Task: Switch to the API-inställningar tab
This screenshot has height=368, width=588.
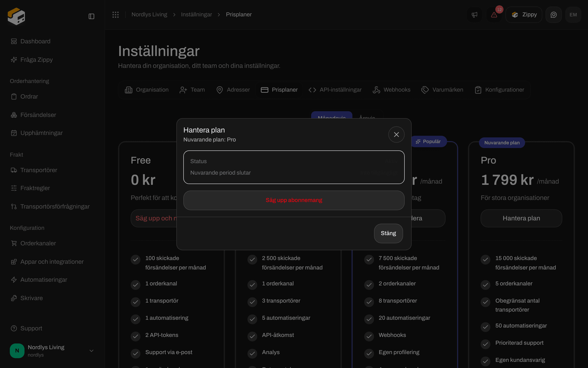Action: point(335,90)
